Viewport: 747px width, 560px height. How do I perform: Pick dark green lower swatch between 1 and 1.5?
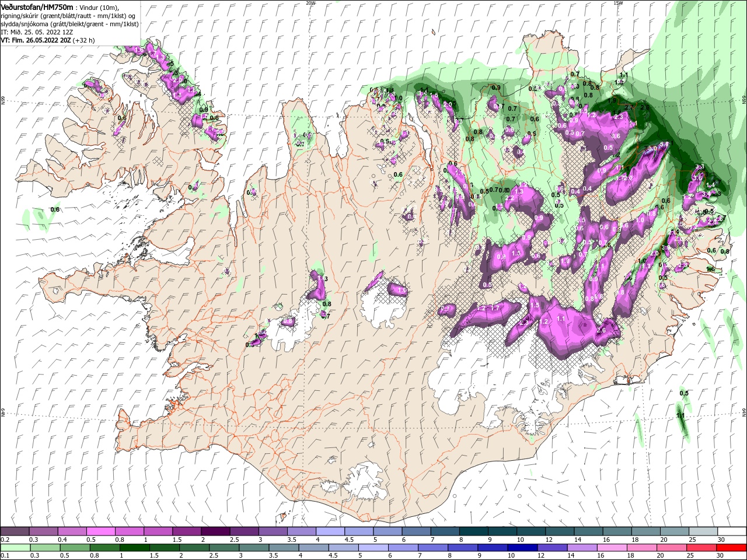click(134, 548)
